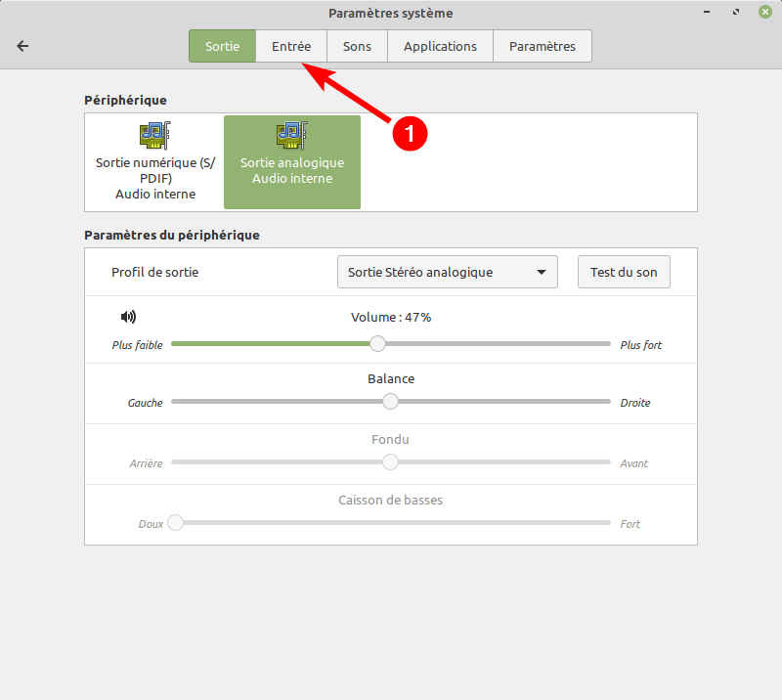
Task: Switch to the Applications tab
Action: tap(441, 46)
